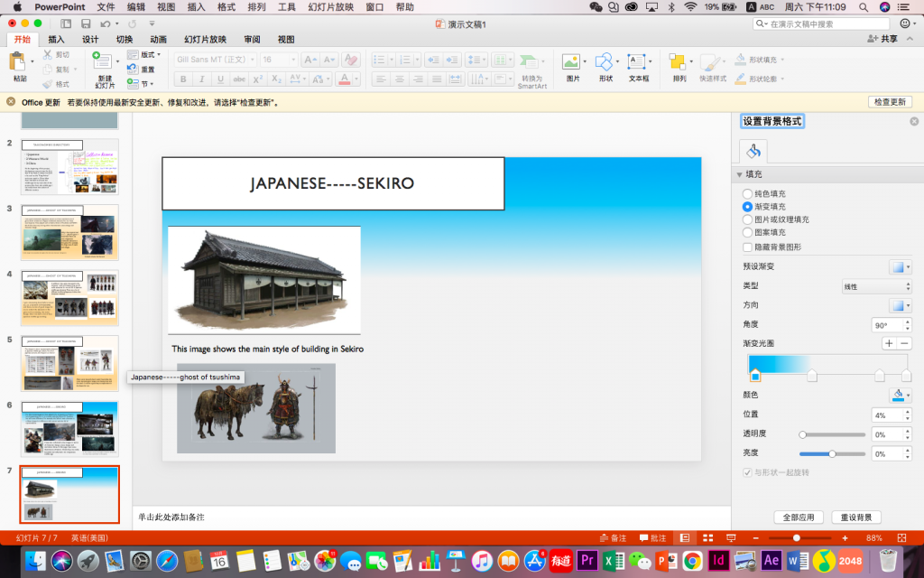
Task: Open the 文件 menu
Action: (106, 7)
